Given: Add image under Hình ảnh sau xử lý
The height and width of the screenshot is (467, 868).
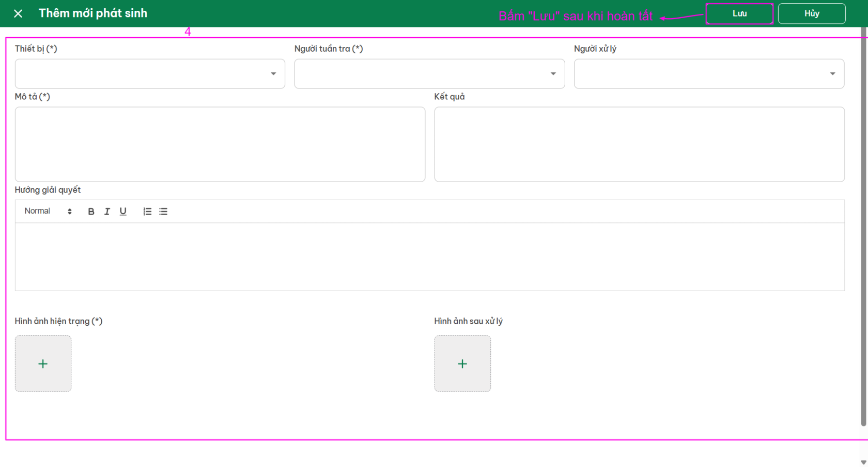Looking at the screenshot, I should 462,364.
